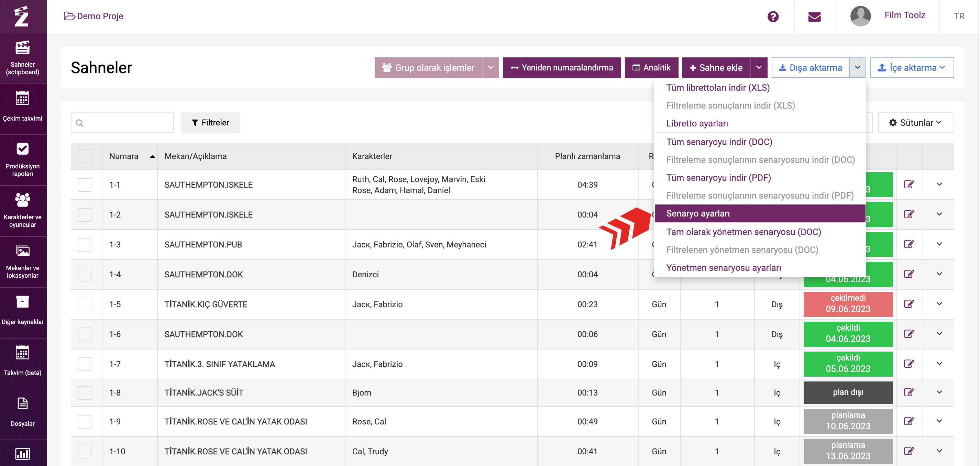Expand row 1-10 chevron
980x466 pixels.
pos(939,451)
